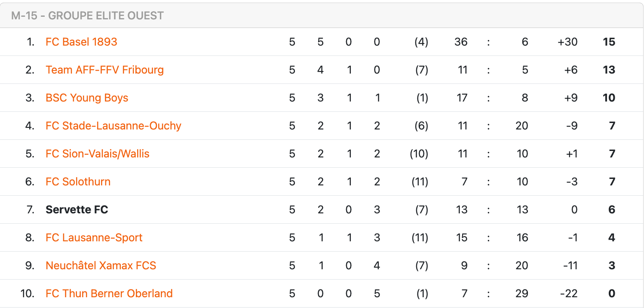Click Young Boys' 10 points value
Viewport: 644px width, 308px height.
[609, 98]
